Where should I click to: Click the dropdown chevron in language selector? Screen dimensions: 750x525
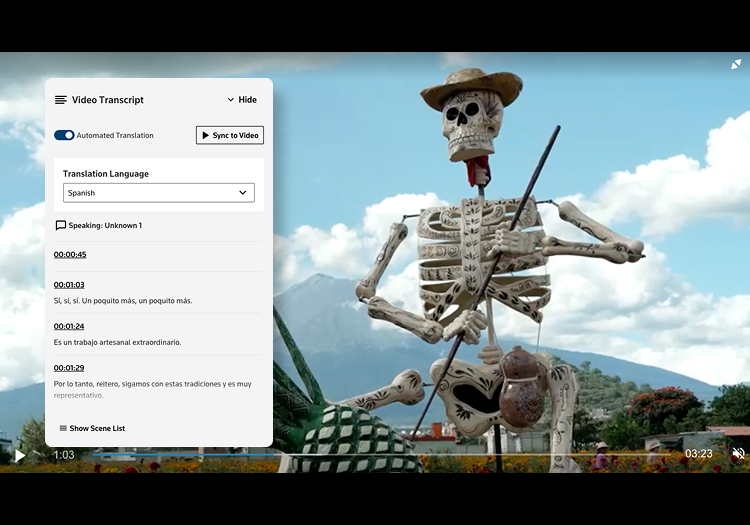click(243, 193)
